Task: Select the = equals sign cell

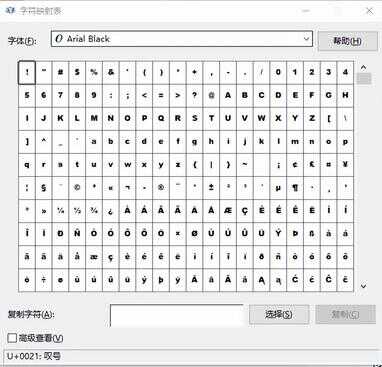Action: 161,95
